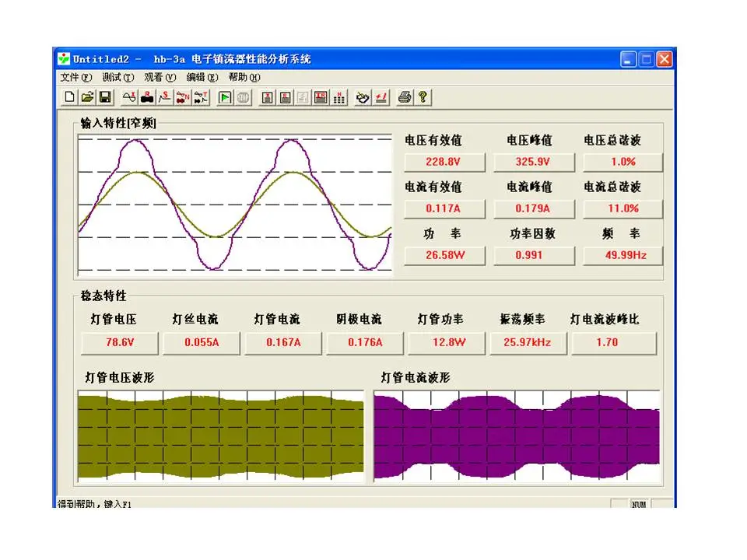Click the 78.6V lamp voltage value

click(120, 343)
